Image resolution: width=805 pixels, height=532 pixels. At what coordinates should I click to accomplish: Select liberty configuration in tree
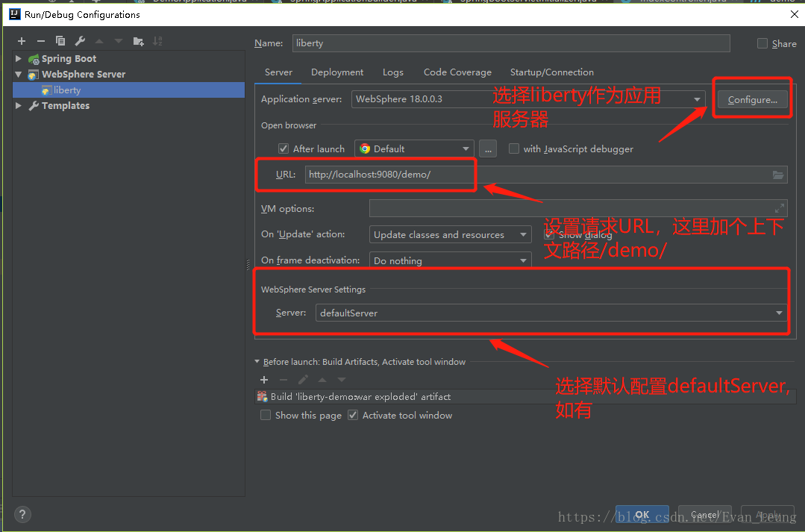pos(128,90)
